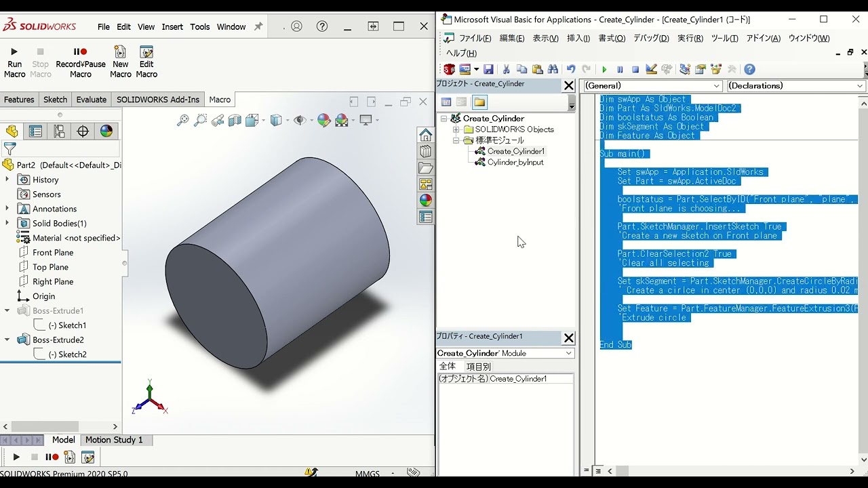Collapse the Boss-Extrude1 feature
The height and width of the screenshot is (488, 868).
tap(7, 310)
